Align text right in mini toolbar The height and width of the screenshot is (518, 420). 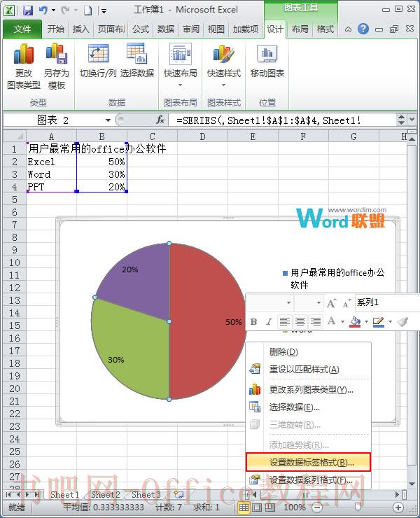(x=316, y=321)
